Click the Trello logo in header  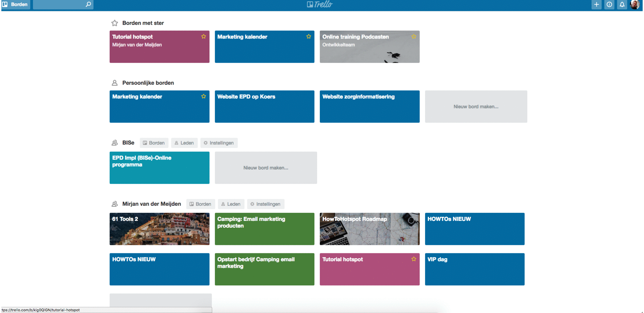(x=319, y=4)
